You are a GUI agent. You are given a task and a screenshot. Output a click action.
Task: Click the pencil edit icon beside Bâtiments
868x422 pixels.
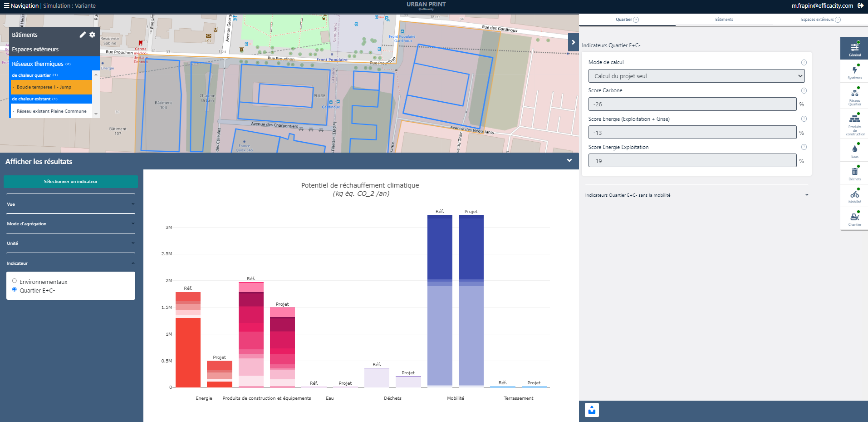83,35
